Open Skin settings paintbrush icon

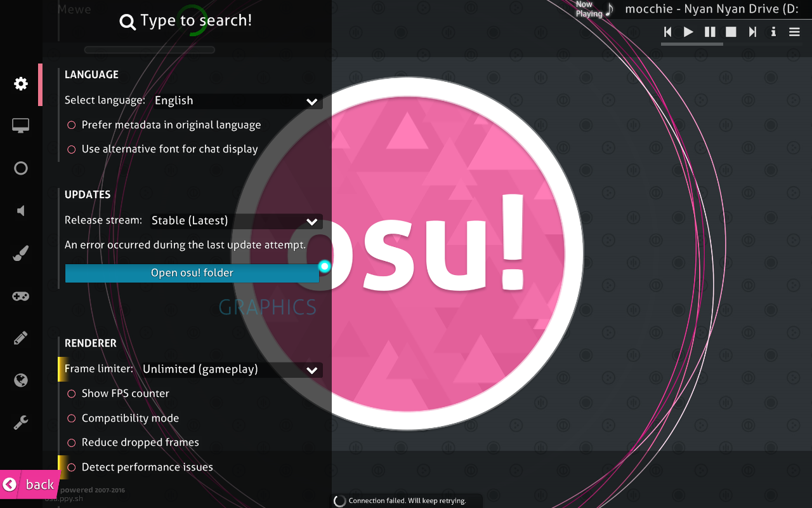tap(21, 254)
